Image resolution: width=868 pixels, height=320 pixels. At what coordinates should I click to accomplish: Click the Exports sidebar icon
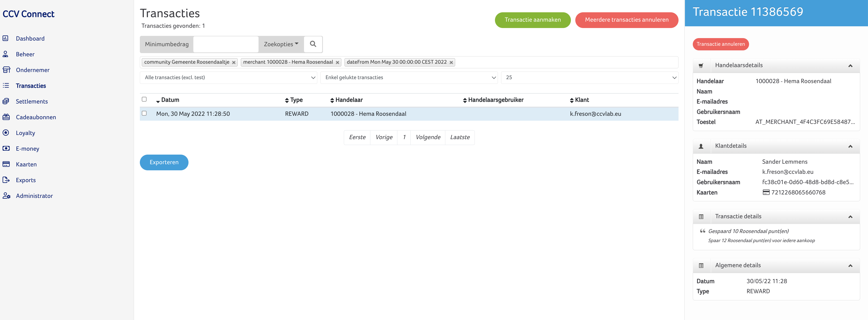6,180
